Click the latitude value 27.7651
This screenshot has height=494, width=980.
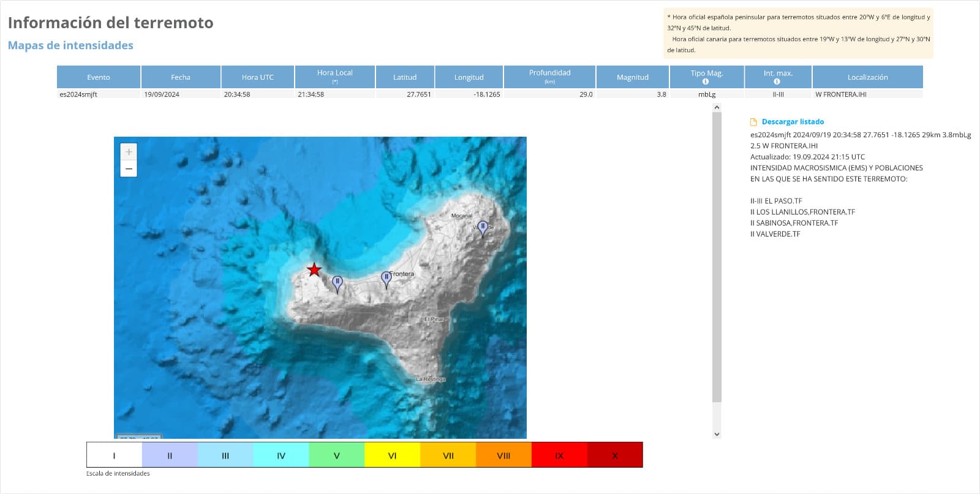pyautogui.click(x=419, y=94)
